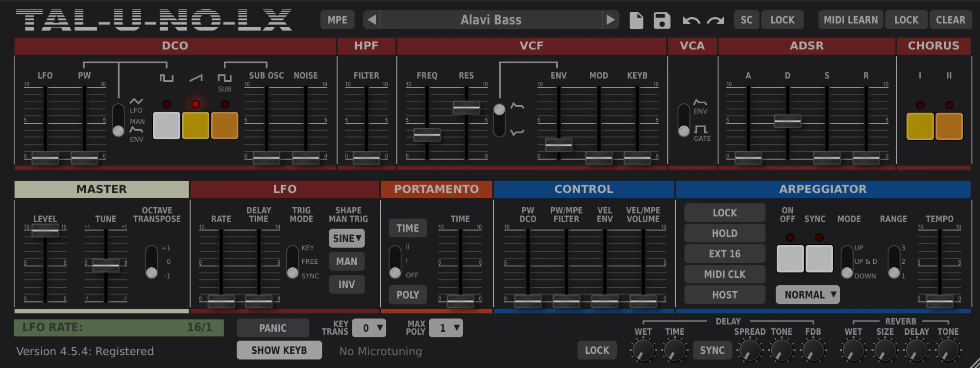Click the MASTER LEVEL slider handle
The image size is (980, 368).
tap(45, 230)
